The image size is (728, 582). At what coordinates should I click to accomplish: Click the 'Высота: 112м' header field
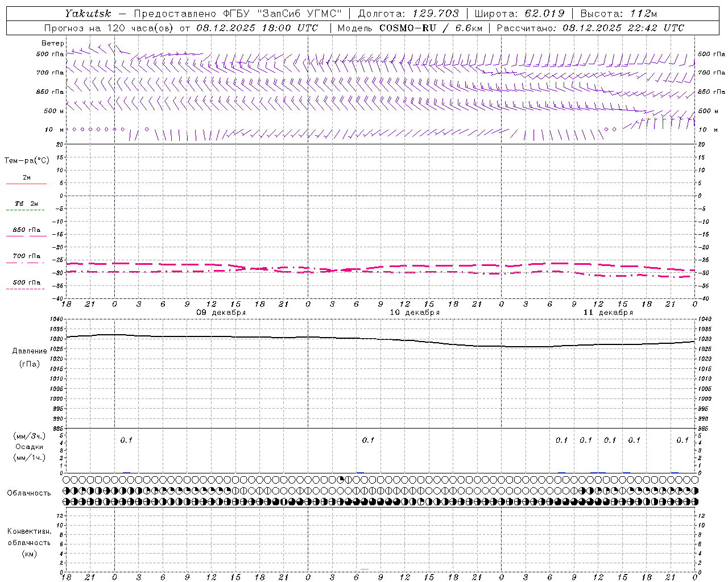click(x=618, y=14)
